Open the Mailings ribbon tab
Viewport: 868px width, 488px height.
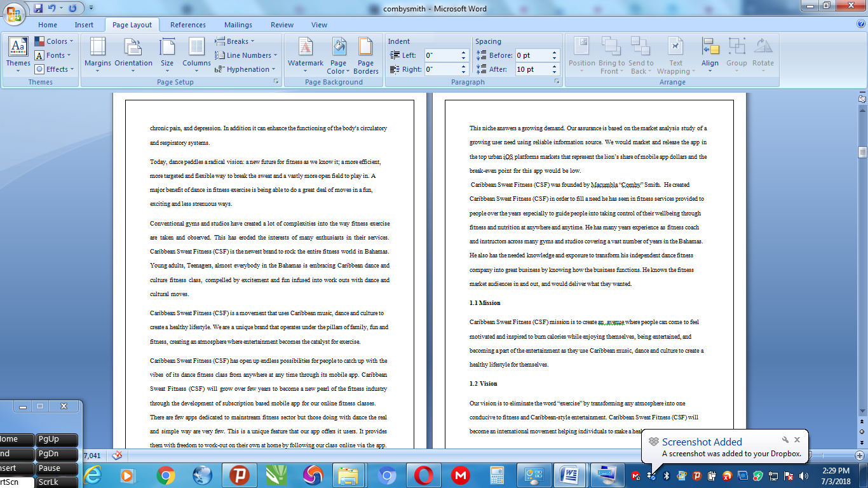pos(238,25)
